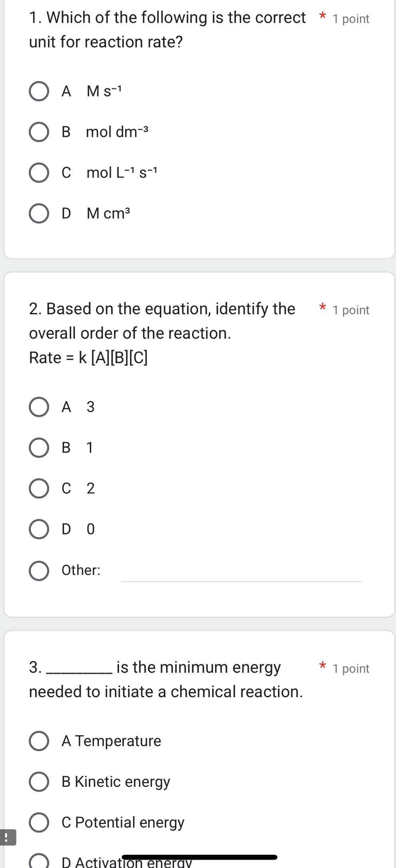This screenshot has width=396, height=868.
Task: Select answer D '0' for question 2
Action: point(39,529)
